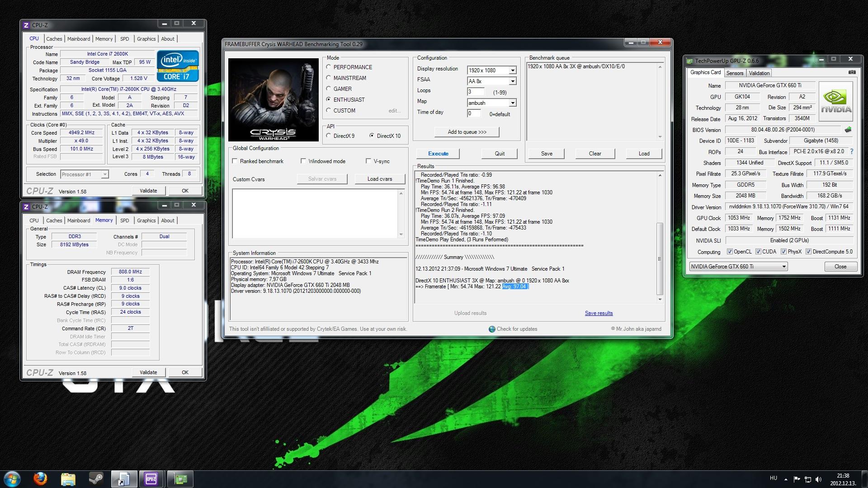
Task: Toggle the CUDA checkbox in GPU-Z
Action: (x=758, y=252)
